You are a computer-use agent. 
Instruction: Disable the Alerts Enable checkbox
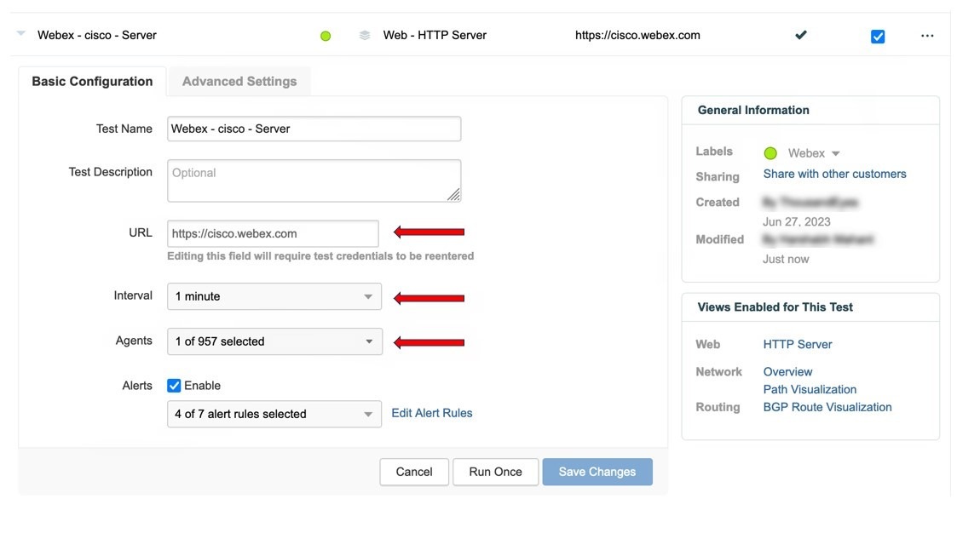pyautogui.click(x=174, y=386)
